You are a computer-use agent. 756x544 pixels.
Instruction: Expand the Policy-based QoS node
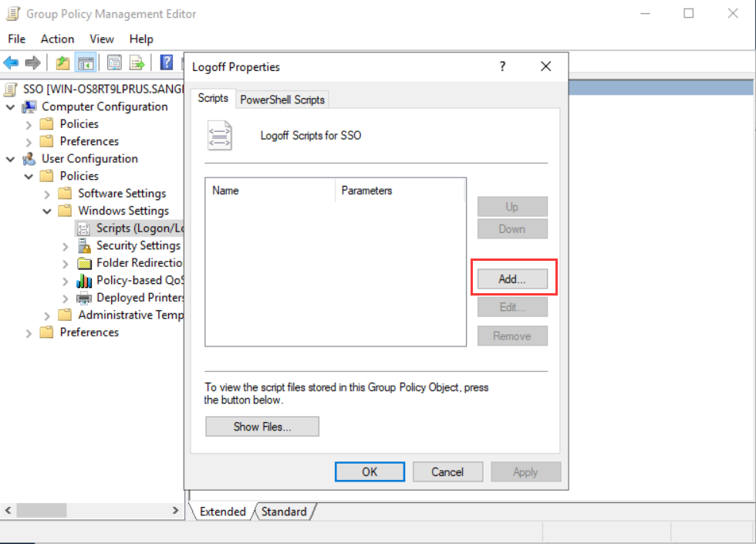pos(65,281)
